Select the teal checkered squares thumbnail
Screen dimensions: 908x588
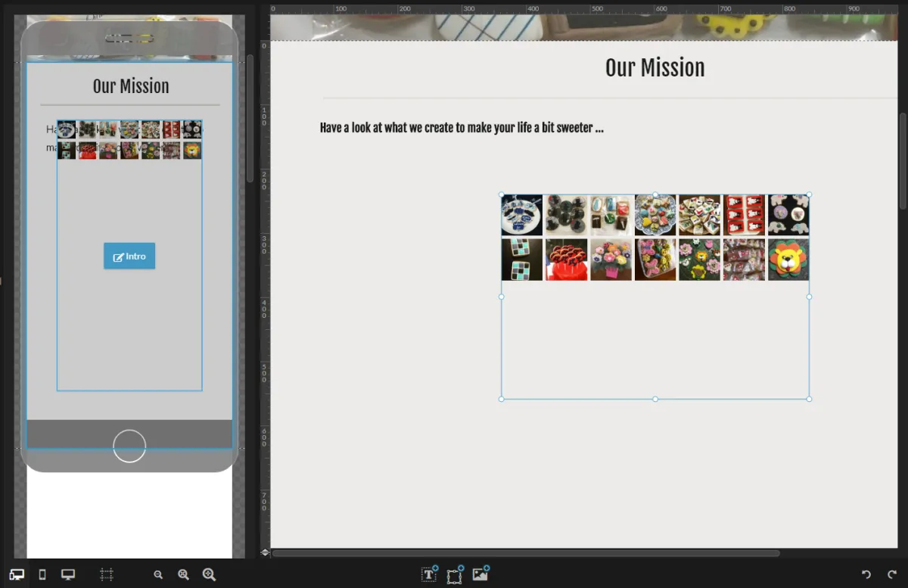point(522,260)
